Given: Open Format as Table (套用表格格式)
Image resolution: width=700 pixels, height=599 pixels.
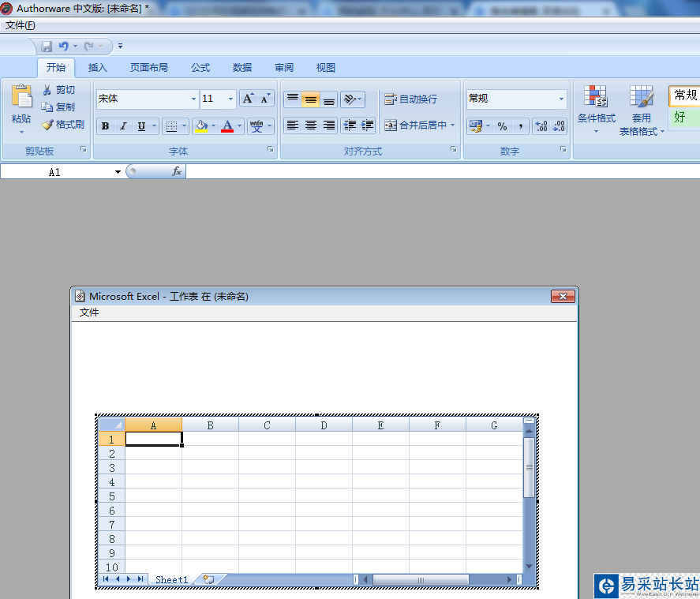Looking at the screenshot, I should (x=642, y=110).
